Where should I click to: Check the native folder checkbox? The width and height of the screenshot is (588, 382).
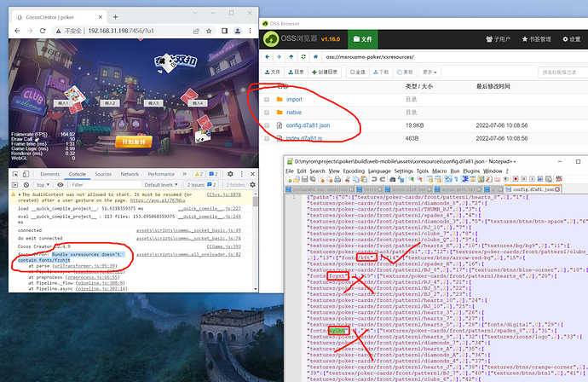click(267, 113)
